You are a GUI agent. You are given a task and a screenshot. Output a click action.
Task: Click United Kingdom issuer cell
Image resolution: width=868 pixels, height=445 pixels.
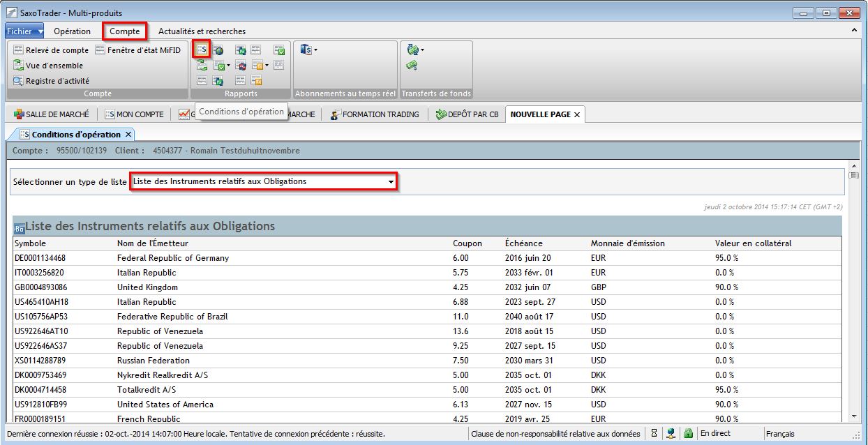[x=147, y=287]
